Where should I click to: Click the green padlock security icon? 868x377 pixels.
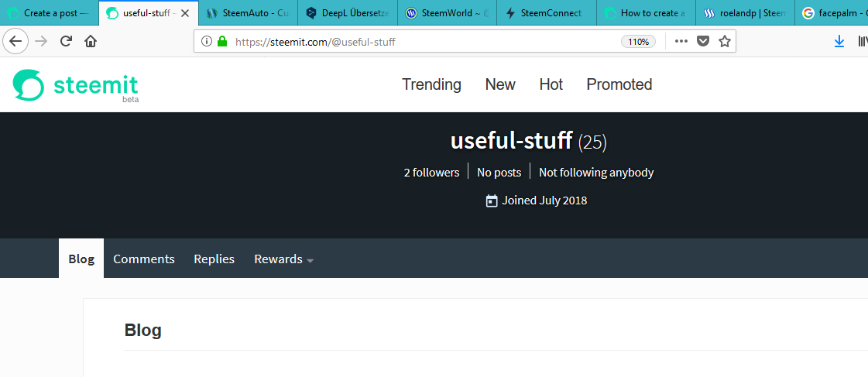click(222, 41)
